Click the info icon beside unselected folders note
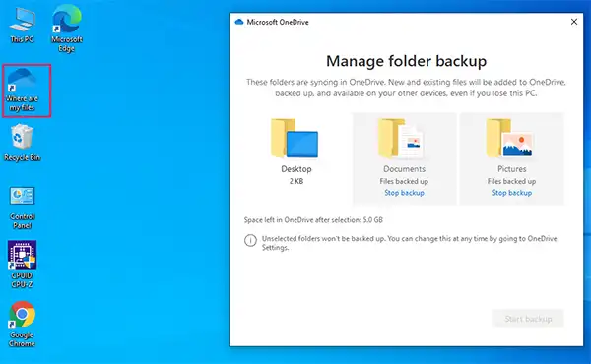This screenshot has width=591, height=364. [x=250, y=240]
